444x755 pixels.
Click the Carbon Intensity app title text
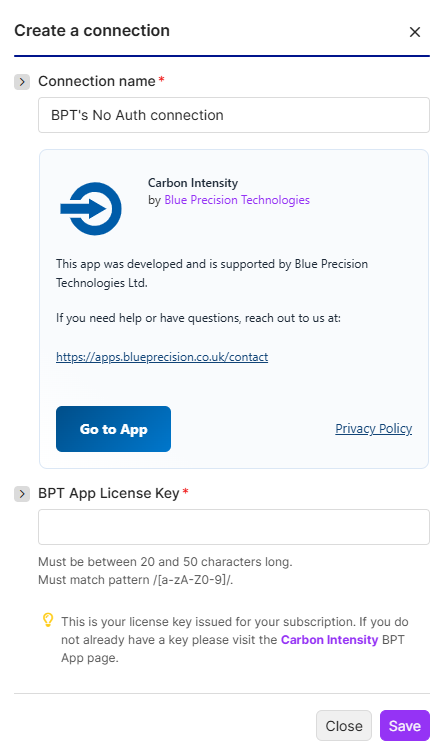click(x=193, y=183)
